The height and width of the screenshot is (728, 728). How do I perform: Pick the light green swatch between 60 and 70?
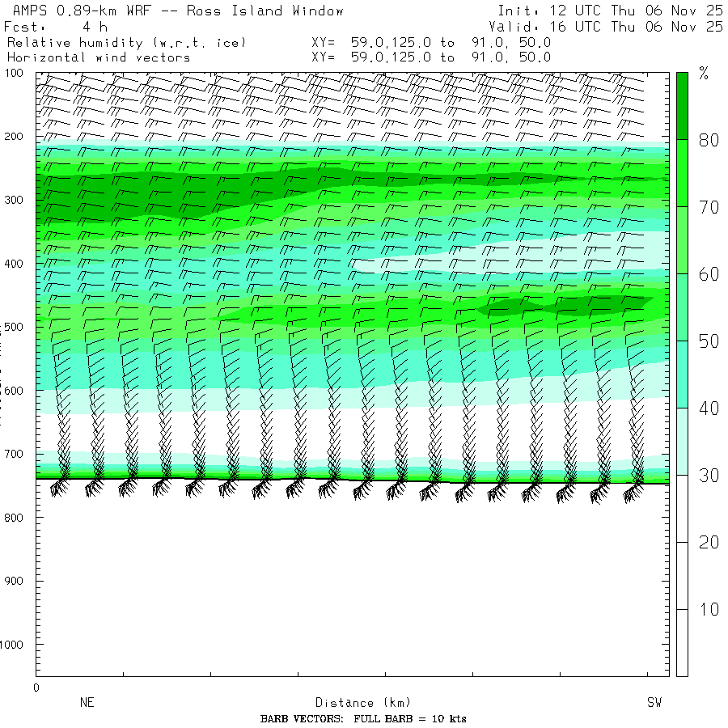coord(682,240)
